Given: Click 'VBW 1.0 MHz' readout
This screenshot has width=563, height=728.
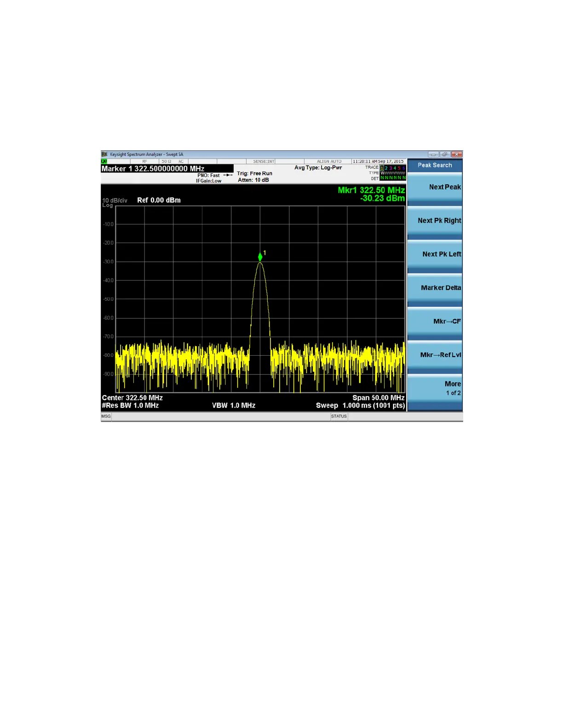Looking at the screenshot, I should [x=234, y=405].
